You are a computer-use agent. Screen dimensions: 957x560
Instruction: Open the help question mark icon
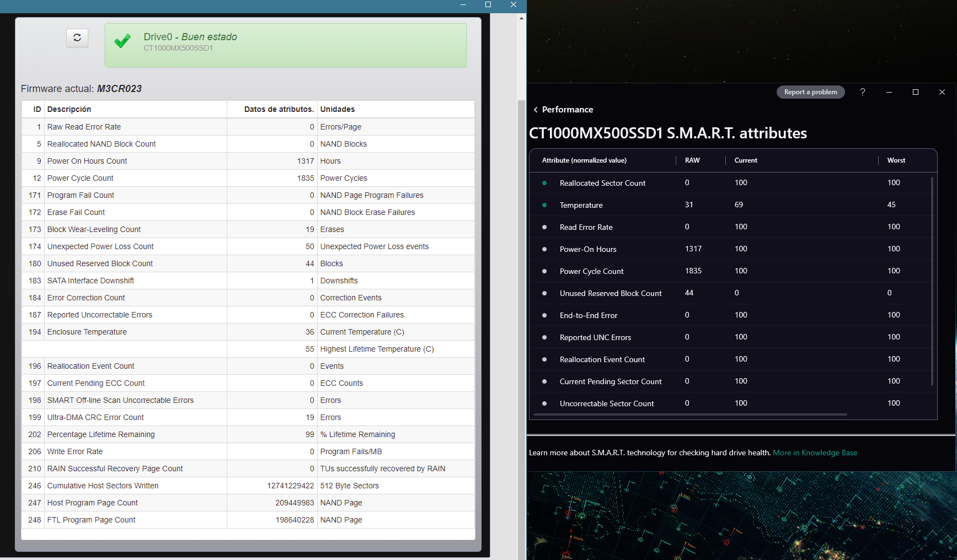pyautogui.click(x=863, y=92)
